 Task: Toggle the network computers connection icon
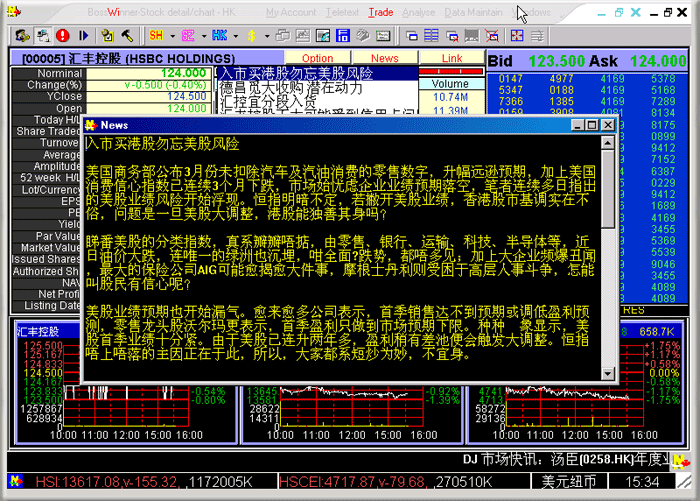pos(43,35)
